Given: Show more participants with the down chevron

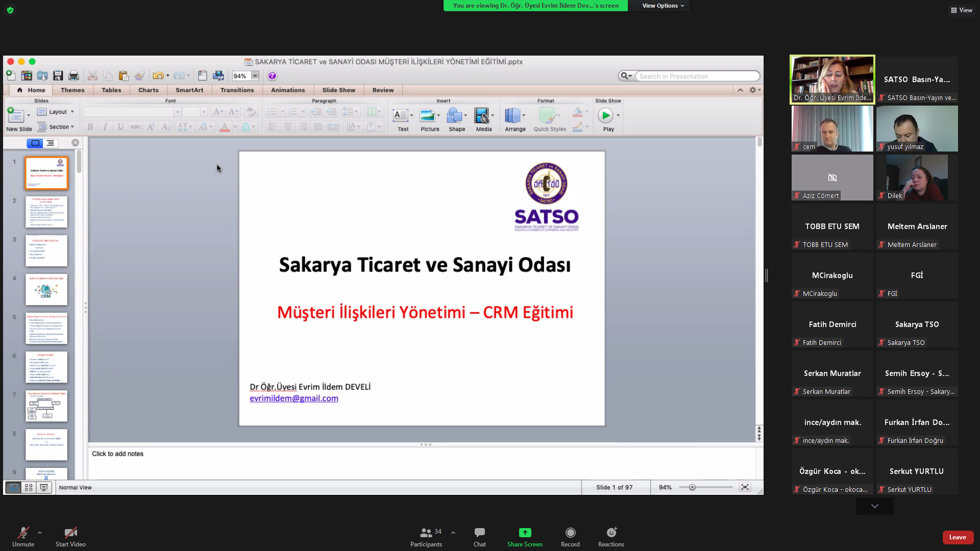Looking at the screenshot, I should pyautogui.click(x=874, y=506).
